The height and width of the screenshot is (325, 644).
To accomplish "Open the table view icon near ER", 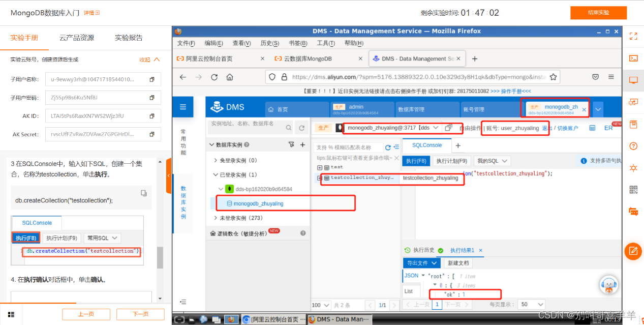I will pos(592,128).
